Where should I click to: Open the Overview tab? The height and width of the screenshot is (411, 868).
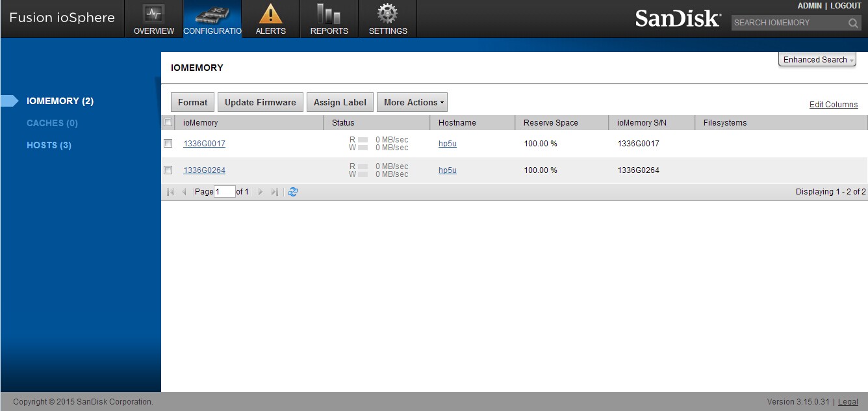click(154, 19)
